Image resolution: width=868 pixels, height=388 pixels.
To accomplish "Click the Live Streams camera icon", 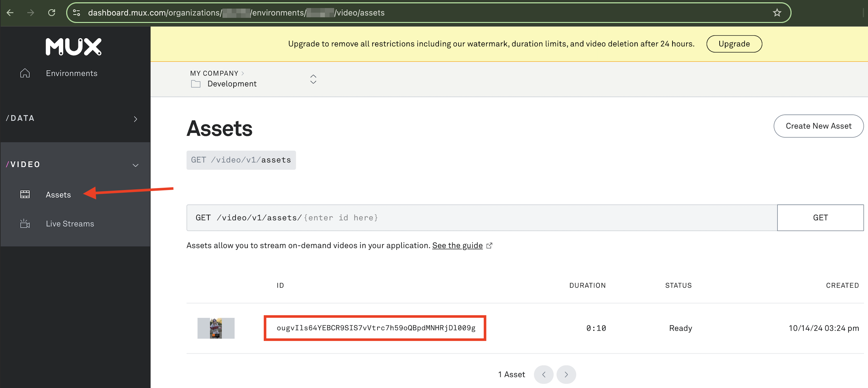I will 25,223.
